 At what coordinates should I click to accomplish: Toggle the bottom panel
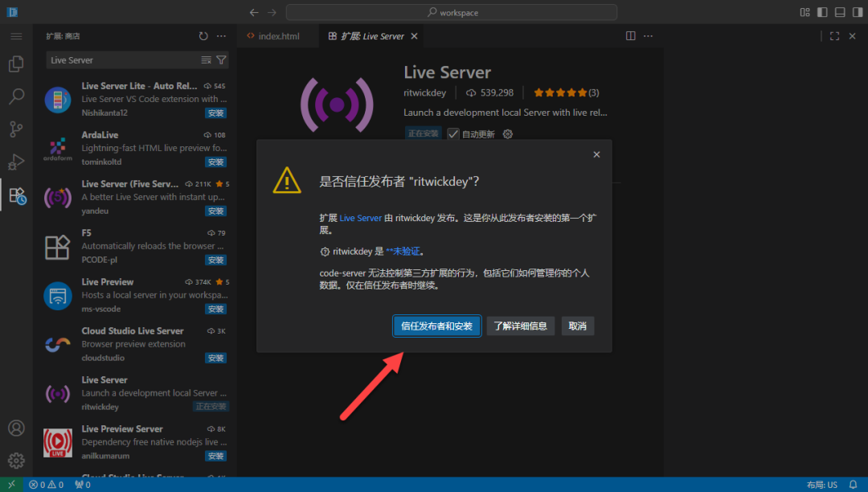click(x=840, y=12)
